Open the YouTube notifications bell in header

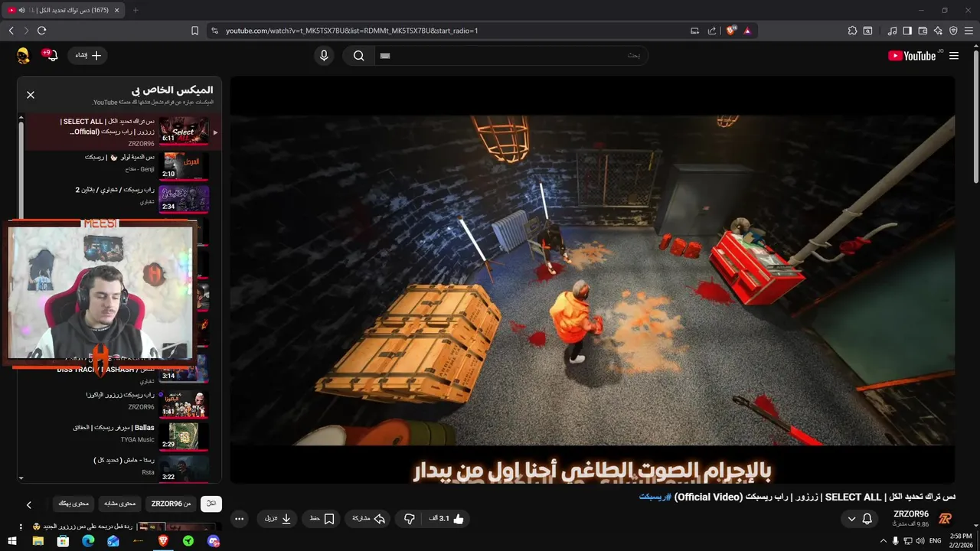click(52, 56)
